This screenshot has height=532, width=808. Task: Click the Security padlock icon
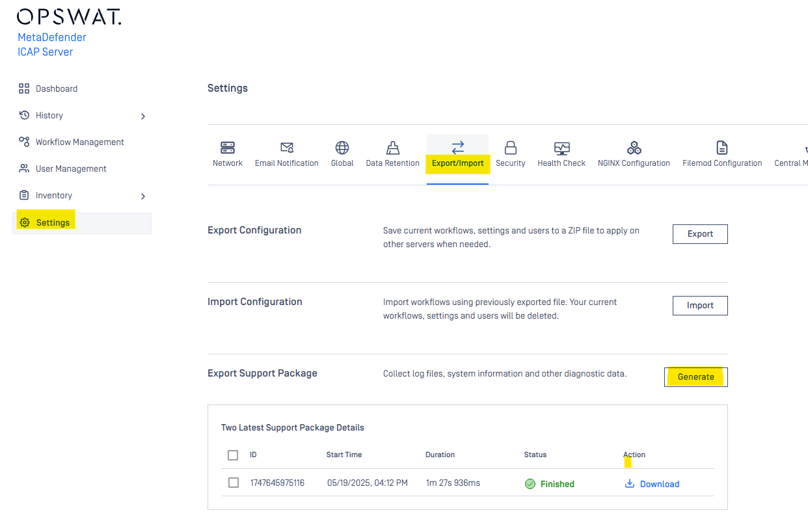[511, 148]
